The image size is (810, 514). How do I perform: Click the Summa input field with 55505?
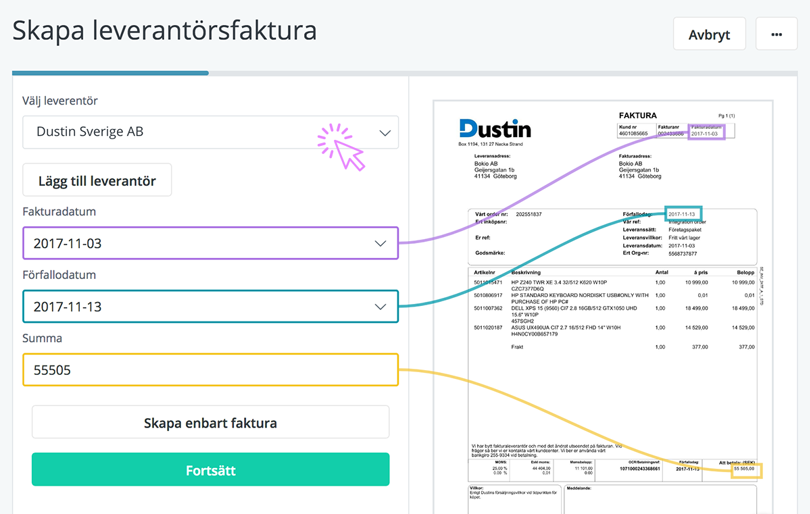210,370
